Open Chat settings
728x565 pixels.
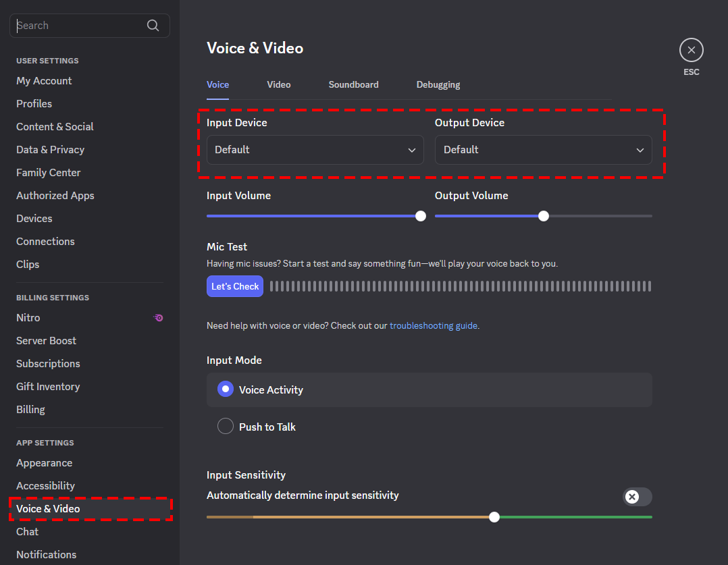28,532
